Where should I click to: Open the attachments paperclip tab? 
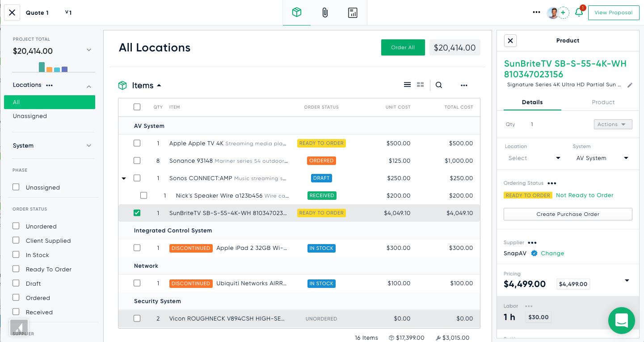click(325, 13)
